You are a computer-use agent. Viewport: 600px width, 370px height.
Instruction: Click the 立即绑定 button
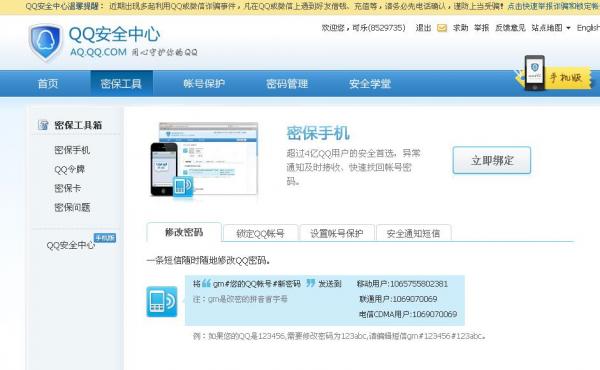pyautogui.click(x=492, y=160)
